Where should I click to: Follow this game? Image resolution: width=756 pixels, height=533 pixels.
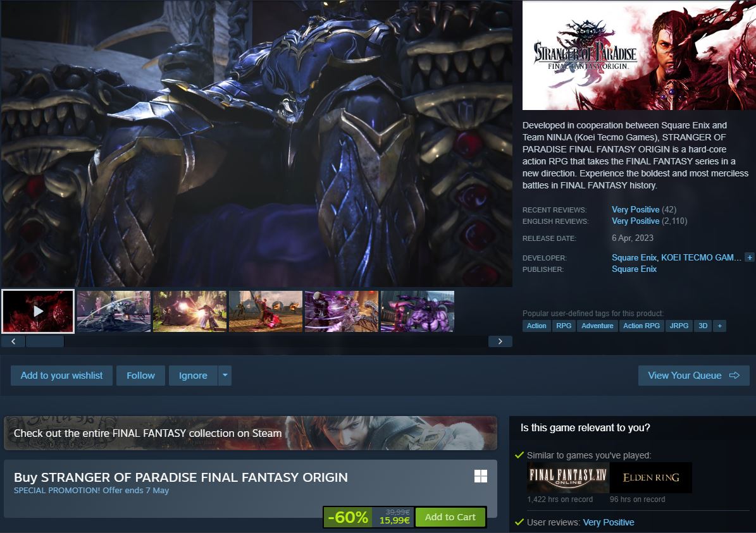141,376
